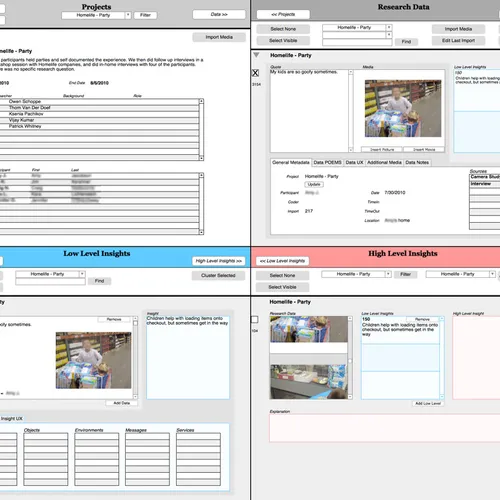Click researcher list scroll-down arrow
This screenshot has width=500, height=500.
click(x=201, y=158)
